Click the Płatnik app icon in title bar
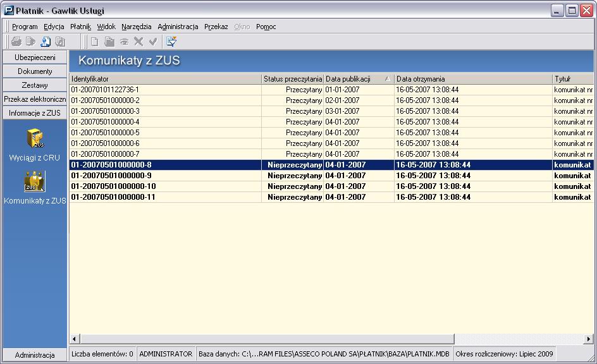 [x=9, y=10]
